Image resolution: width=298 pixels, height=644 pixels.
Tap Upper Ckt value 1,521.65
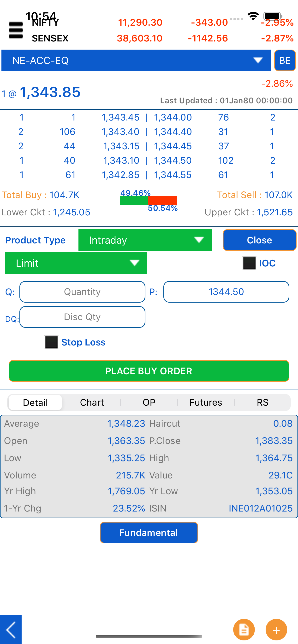click(x=275, y=212)
